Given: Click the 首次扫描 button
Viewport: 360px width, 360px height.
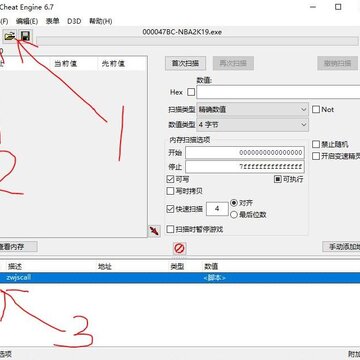Looking at the screenshot, I should (x=185, y=63).
